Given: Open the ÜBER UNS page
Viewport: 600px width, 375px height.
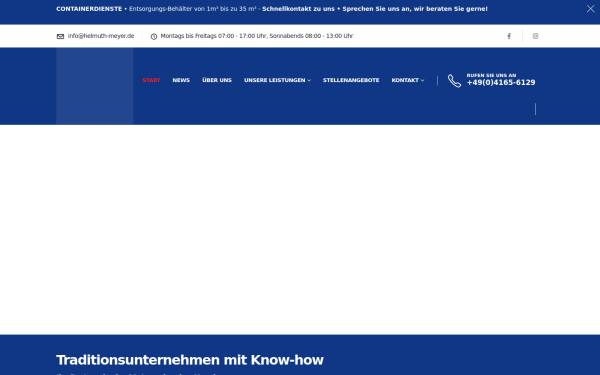Looking at the screenshot, I should click(217, 80).
